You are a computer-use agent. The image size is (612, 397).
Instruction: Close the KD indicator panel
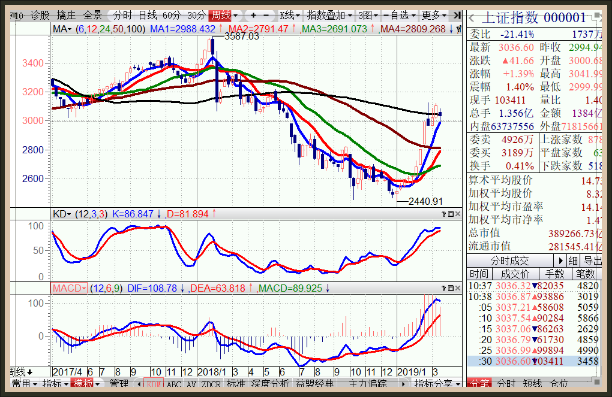(x=457, y=214)
